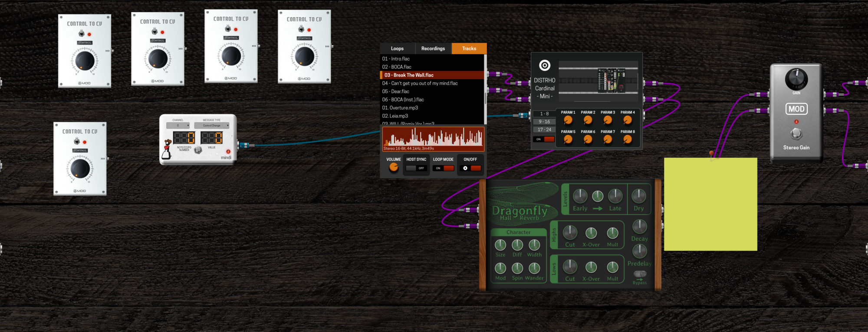Toggle the Cardinal ON switch
868x332 pixels.
click(x=544, y=139)
